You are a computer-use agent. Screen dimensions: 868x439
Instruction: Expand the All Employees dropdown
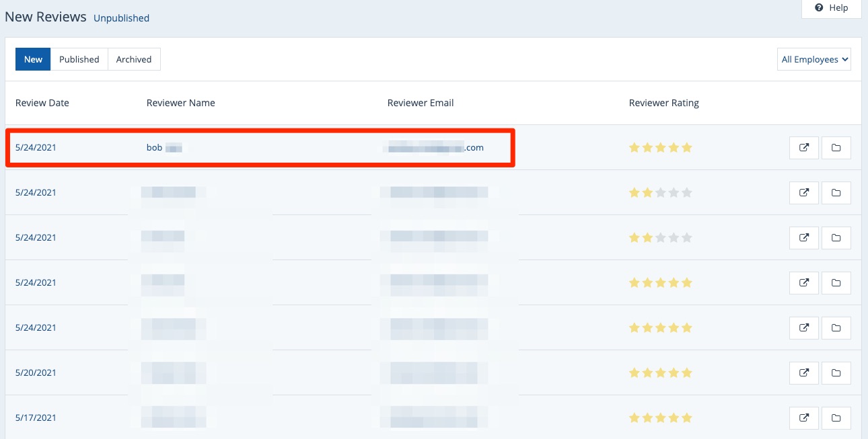[x=814, y=60]
